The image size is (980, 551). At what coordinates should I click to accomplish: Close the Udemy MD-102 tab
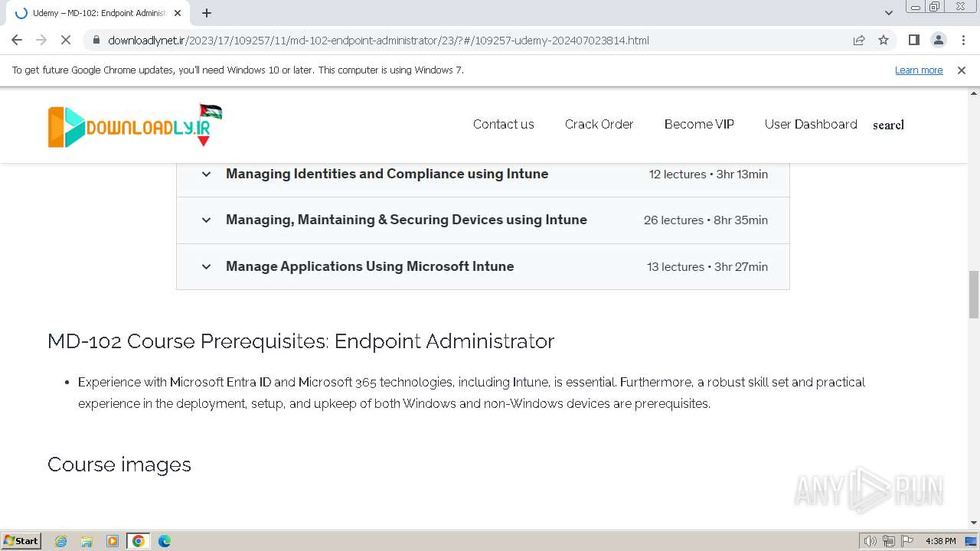point(178,13)
